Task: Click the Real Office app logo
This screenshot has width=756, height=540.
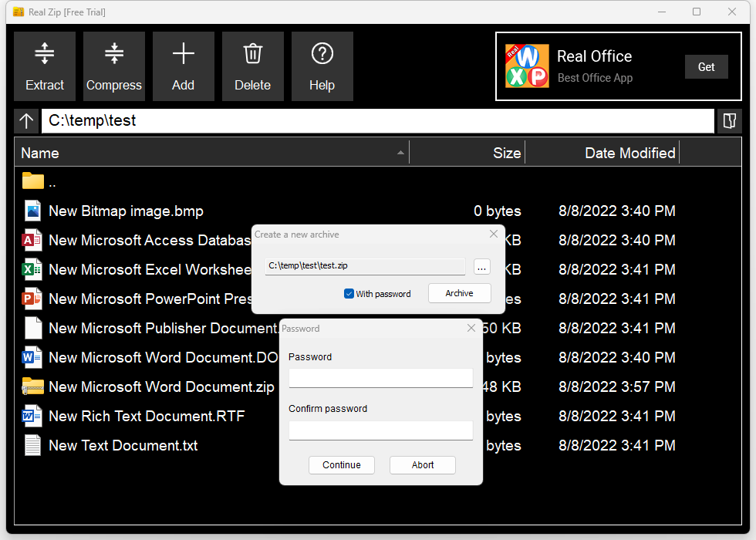Action: click(527, 66)
